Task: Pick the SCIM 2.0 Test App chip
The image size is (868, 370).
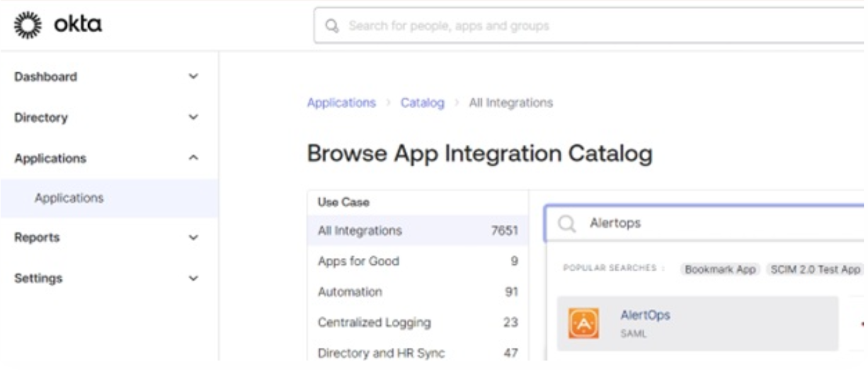Action: (815, 269)
